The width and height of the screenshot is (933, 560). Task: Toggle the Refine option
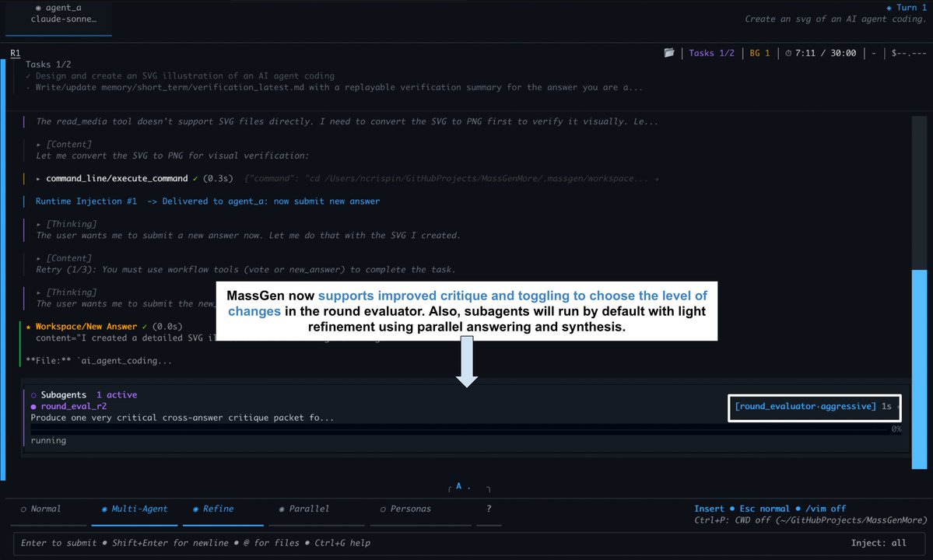213,509
